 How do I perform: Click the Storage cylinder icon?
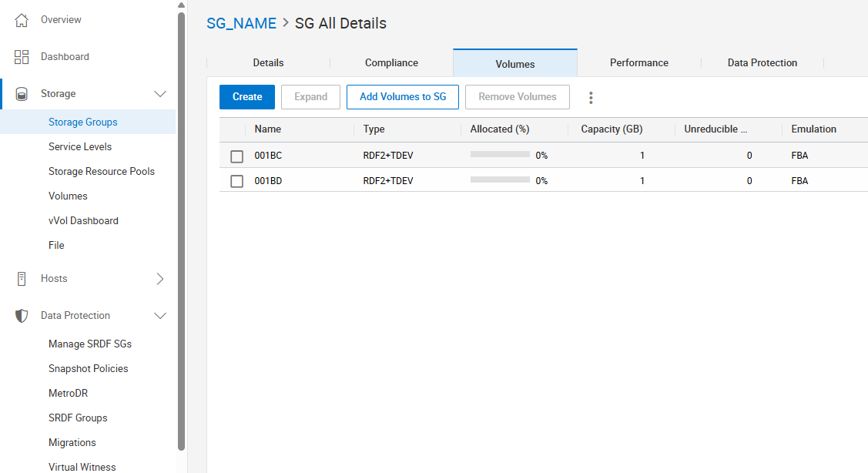point(22,94)
